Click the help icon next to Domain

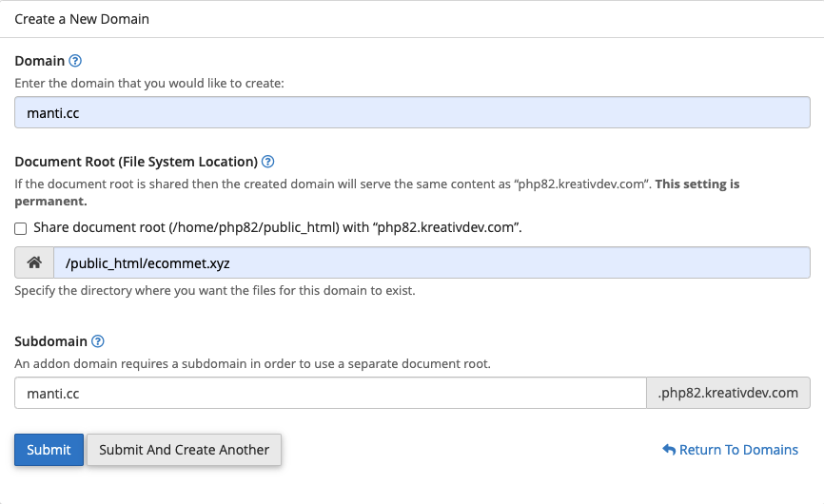(76, 61)
